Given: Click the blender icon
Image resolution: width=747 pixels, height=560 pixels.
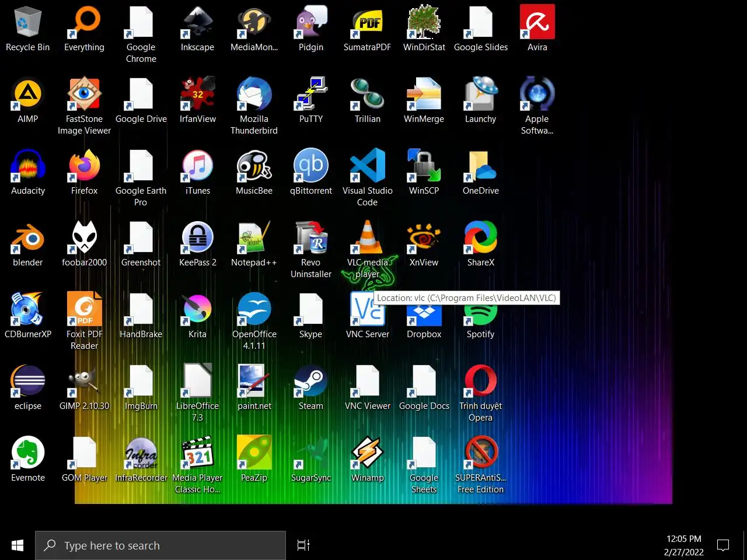Looking at the screenshot, I should point(27,237).
